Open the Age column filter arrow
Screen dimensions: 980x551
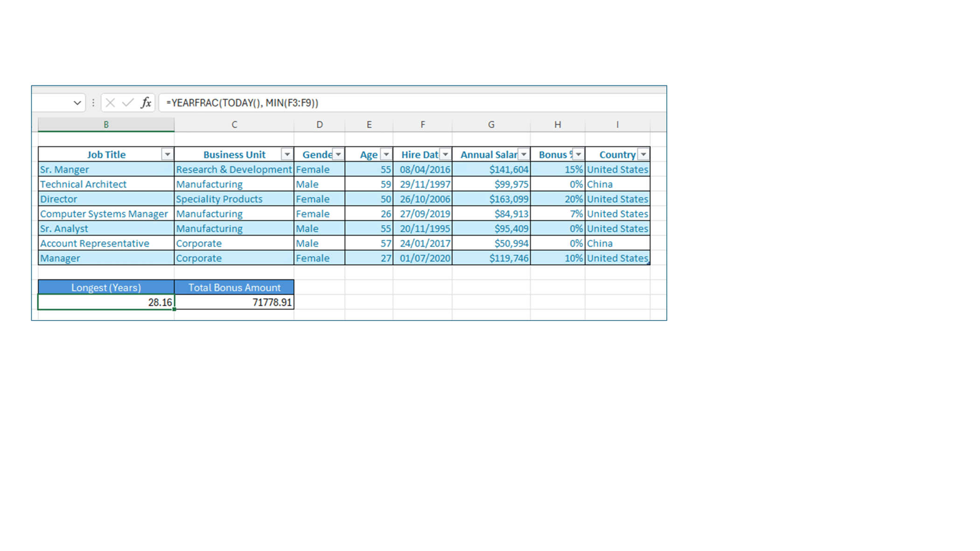(x=386, y=154)
